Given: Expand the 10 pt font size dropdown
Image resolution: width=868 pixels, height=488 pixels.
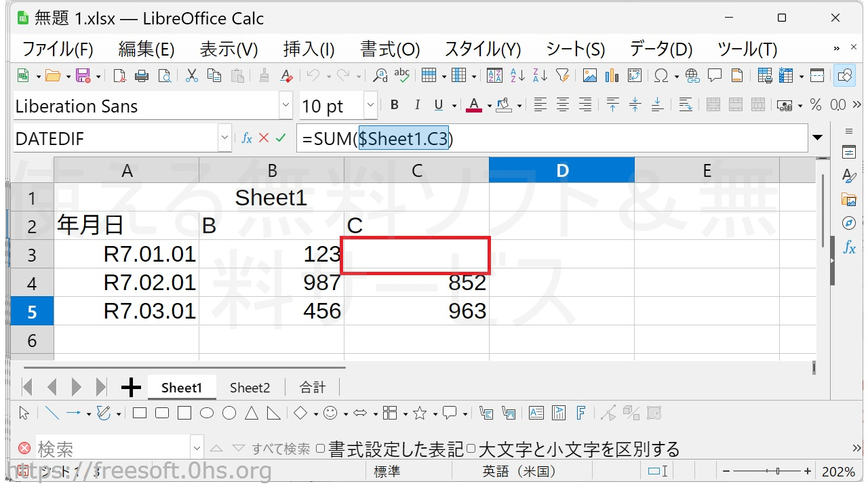Looking at the screenshot, I should coord(370,106).
